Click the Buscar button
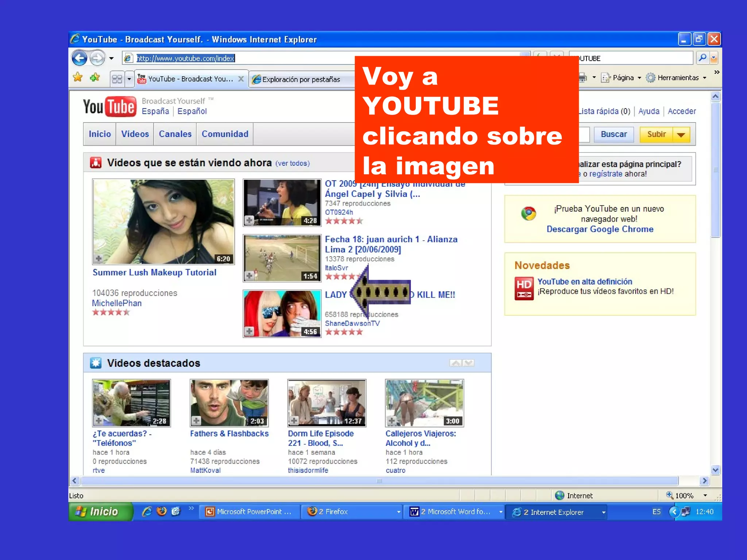The width and height of the screenshot is (747, 560). click(614, 134)
